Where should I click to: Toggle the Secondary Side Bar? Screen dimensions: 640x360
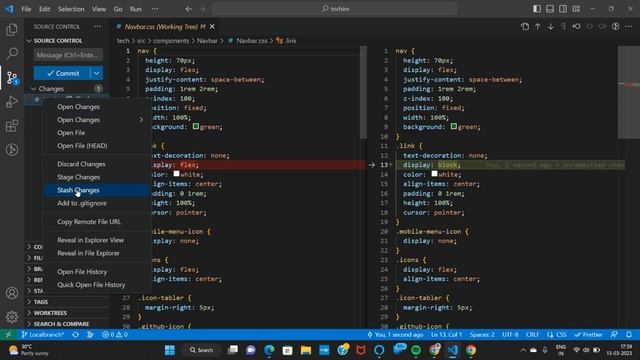pos(563,9)
